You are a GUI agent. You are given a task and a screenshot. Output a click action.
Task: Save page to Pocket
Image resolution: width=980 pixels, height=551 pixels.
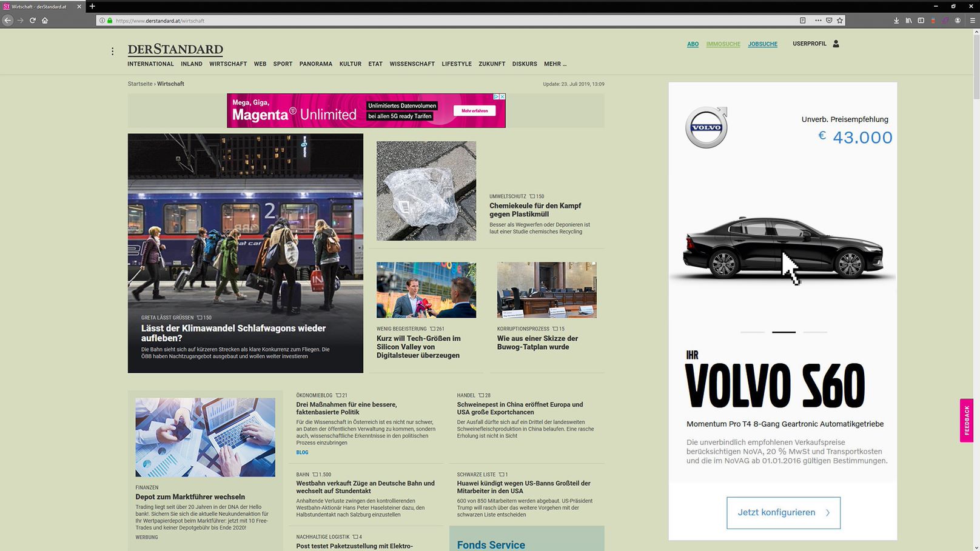(829, 20)
